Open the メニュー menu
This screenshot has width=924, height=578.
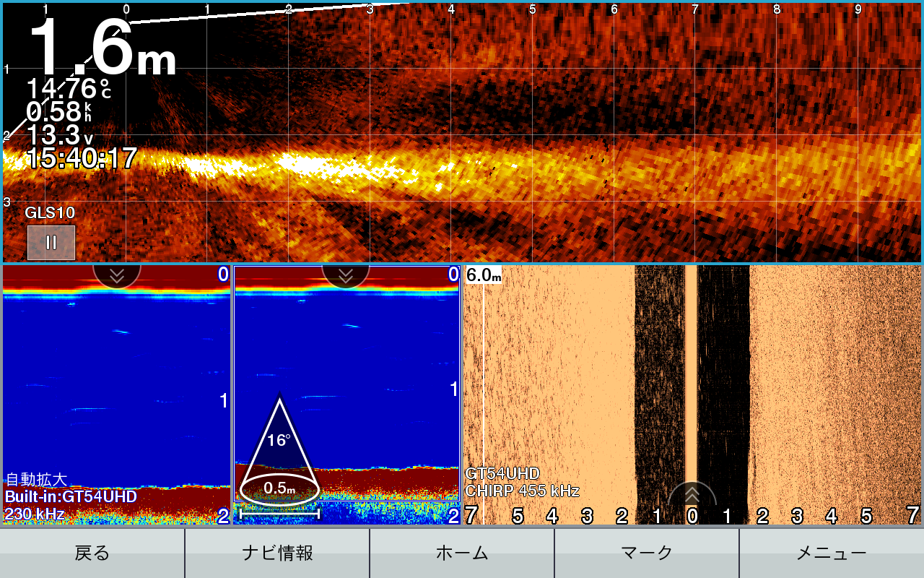coord(832,553)
